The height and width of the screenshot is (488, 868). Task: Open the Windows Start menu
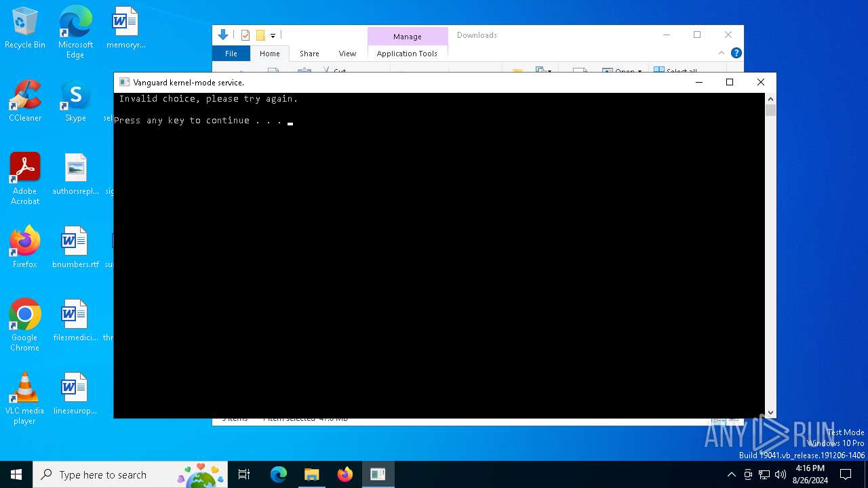(16, 474)
